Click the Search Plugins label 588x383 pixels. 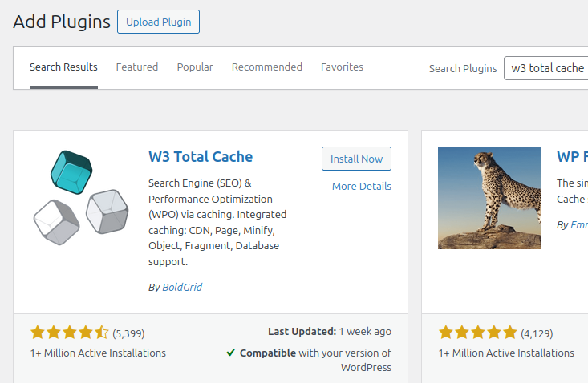point(463,69)
